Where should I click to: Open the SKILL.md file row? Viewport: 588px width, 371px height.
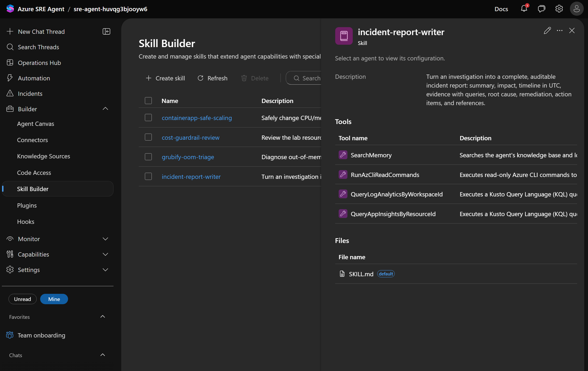(x=456, y=274)
